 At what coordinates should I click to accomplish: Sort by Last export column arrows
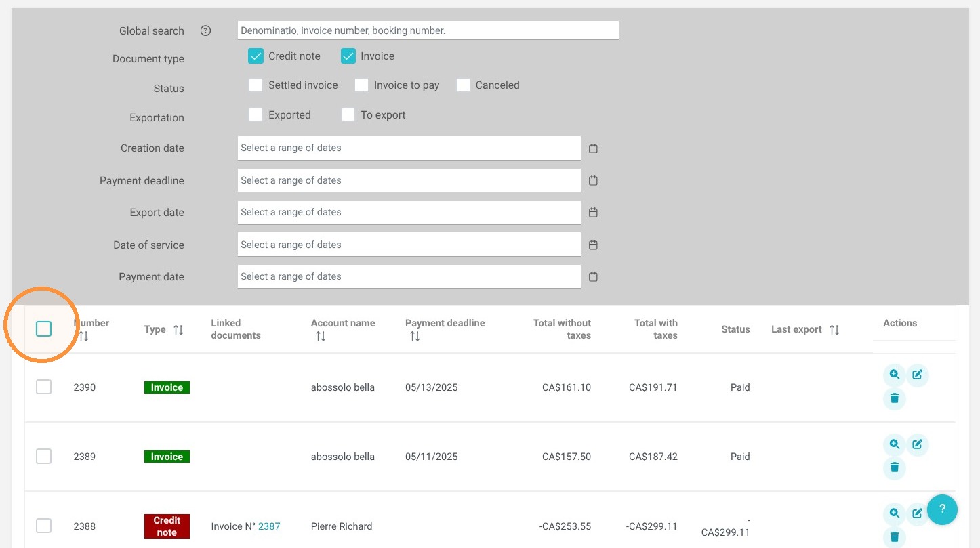(x=834, y=330)
